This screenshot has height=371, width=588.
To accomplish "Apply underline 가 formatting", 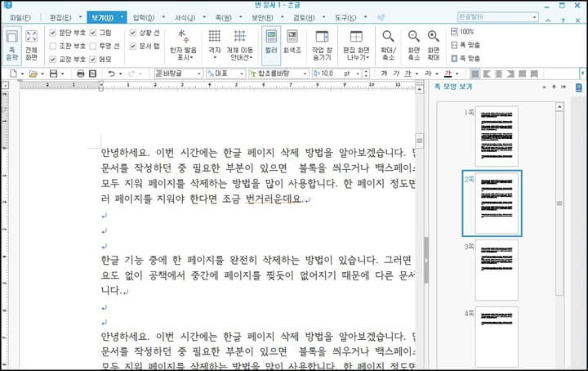I will (408, 74).
